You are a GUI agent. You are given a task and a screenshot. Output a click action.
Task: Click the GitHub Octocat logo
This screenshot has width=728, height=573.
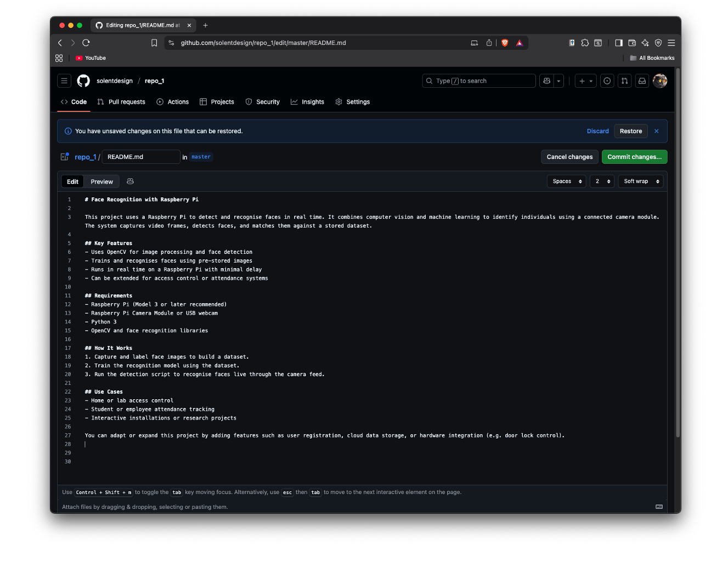tap(83, 81)
